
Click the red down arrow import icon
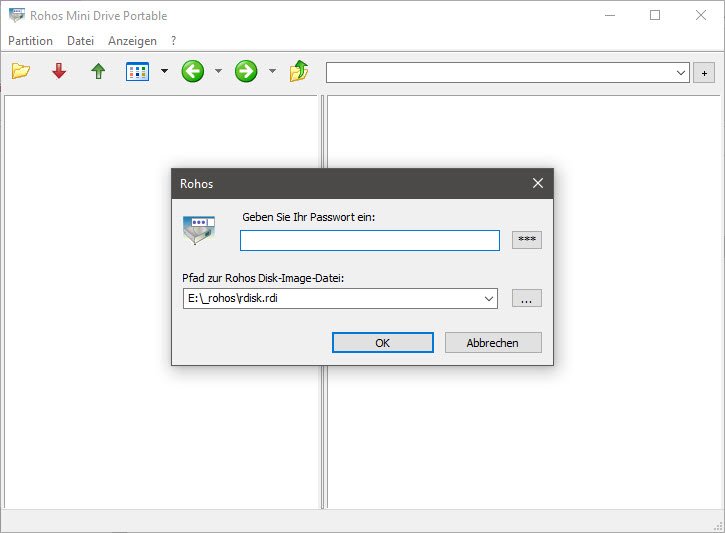(x=59, y=71)
